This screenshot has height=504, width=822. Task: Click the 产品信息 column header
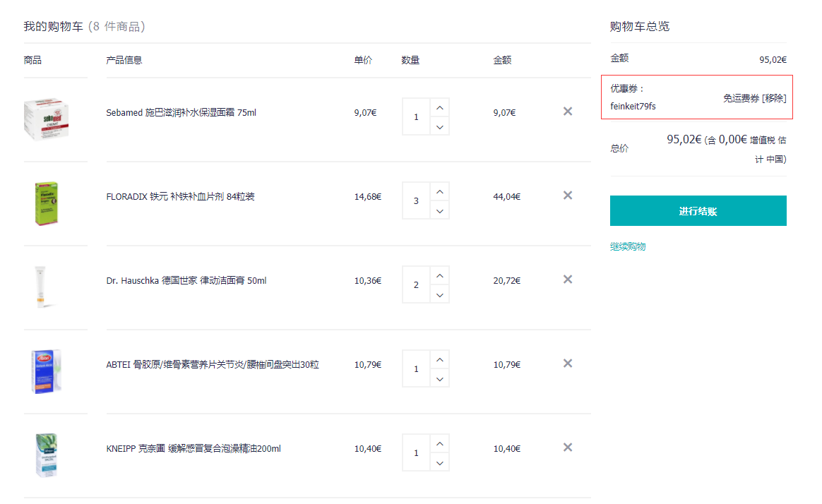tap(124, 60)
